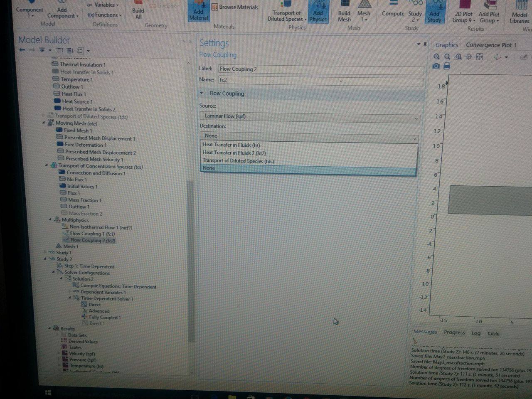Image resolution: width=532 pixels, height=399 pixels.
Task: Take a snapshot with the camera icon
Action: point(436,66)
